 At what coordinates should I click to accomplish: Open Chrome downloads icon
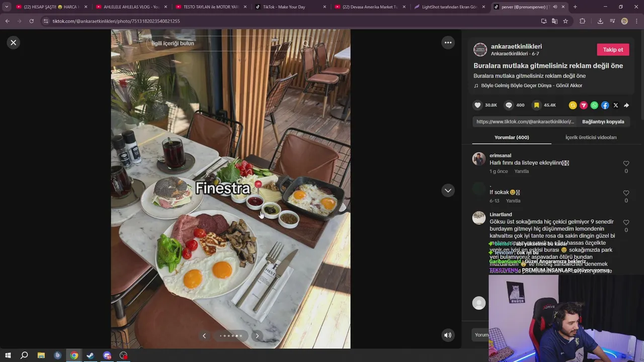click(x=600, y=21)
